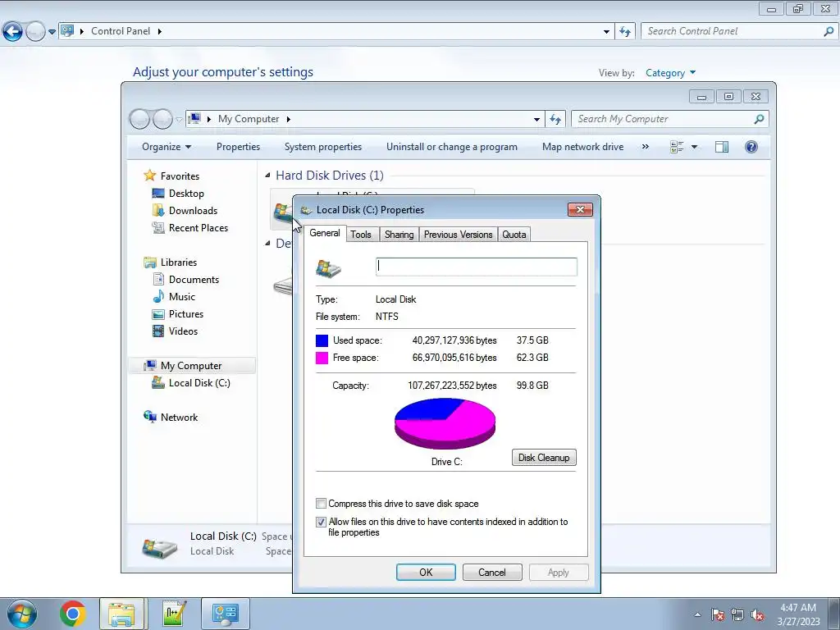The height and width of the screenshot is (630, 840).
Task: Click the muted volume tray icon
Action: tap(757, 614)
